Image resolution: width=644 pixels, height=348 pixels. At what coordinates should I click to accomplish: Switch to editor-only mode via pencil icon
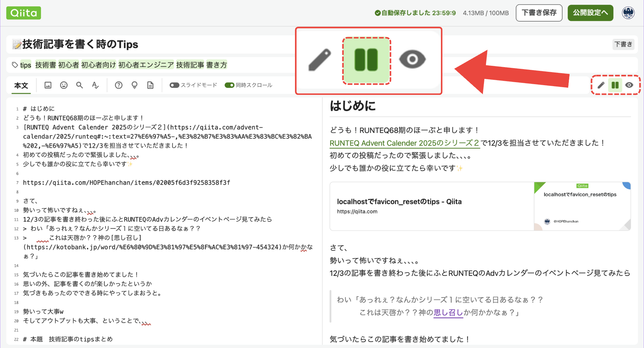600,85
